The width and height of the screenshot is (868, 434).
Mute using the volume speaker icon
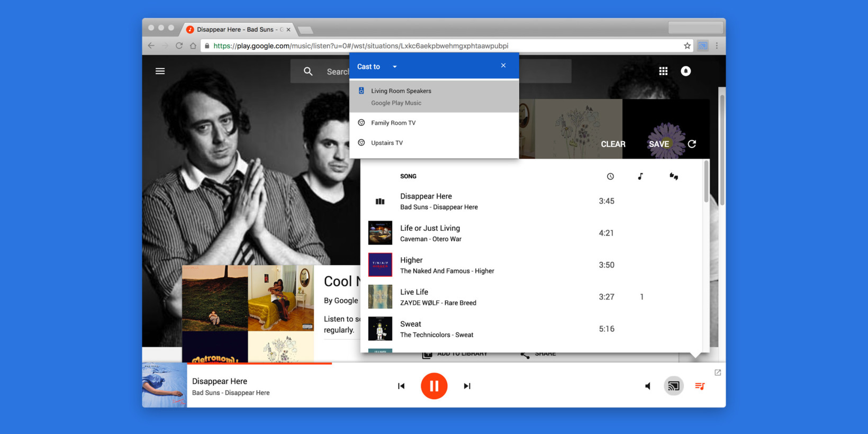point(648,386)
